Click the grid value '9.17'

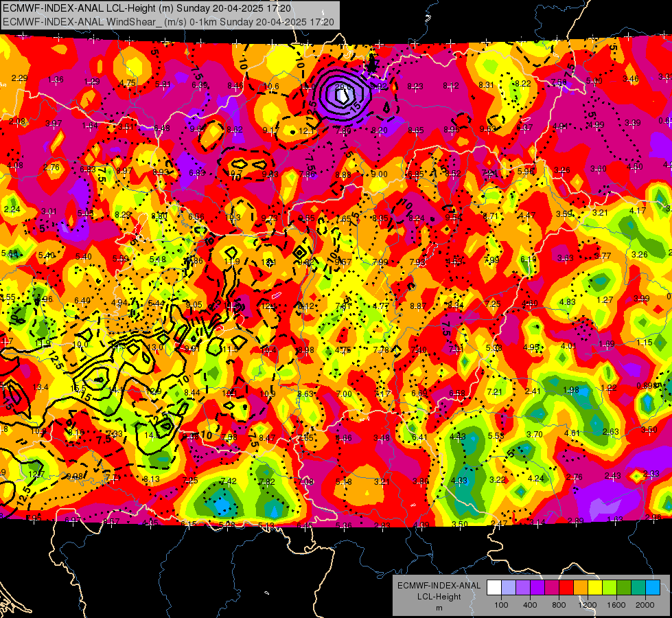[270, 130]
